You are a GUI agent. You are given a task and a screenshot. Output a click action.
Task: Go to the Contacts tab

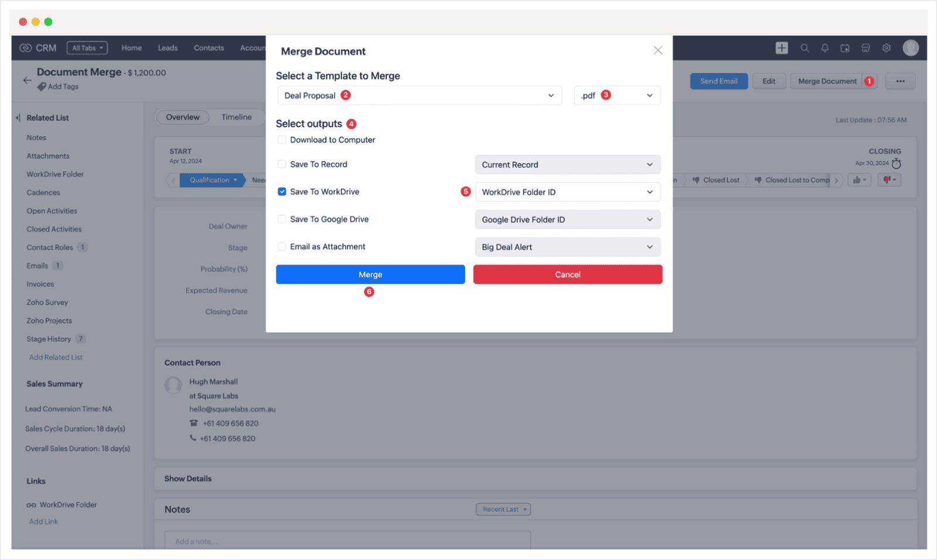(209, 48)
